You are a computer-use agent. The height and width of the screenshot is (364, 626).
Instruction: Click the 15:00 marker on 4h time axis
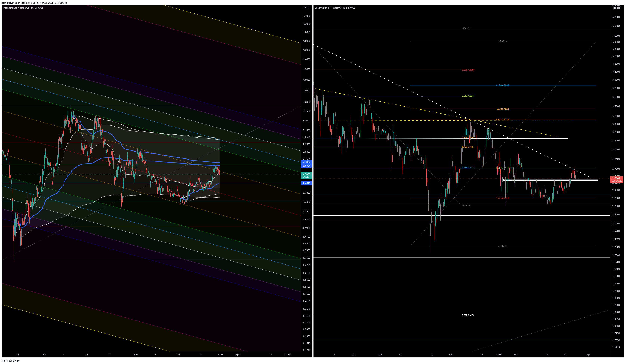coord(499,354)
